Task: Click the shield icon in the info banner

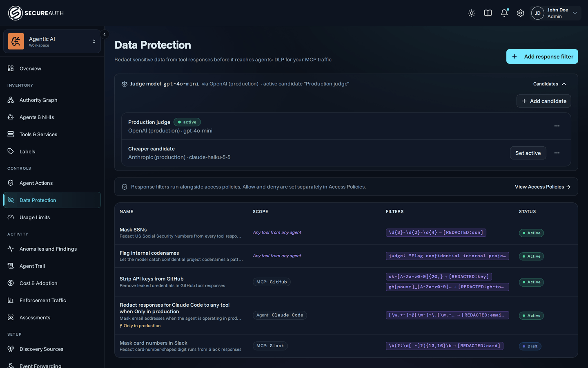Action: [x=125, y=187]
